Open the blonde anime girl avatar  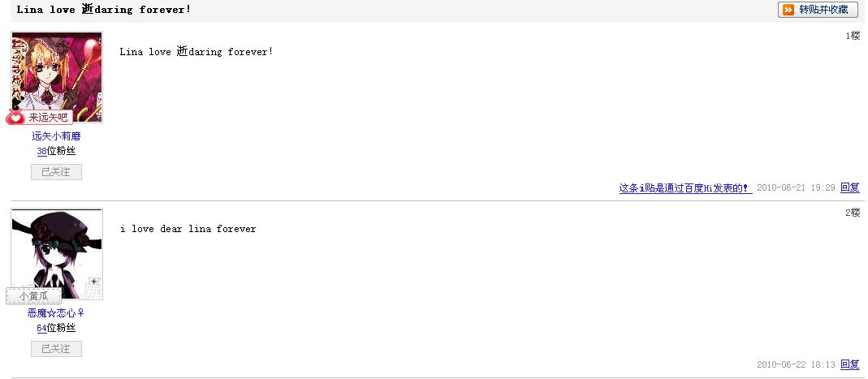(57, 76)
